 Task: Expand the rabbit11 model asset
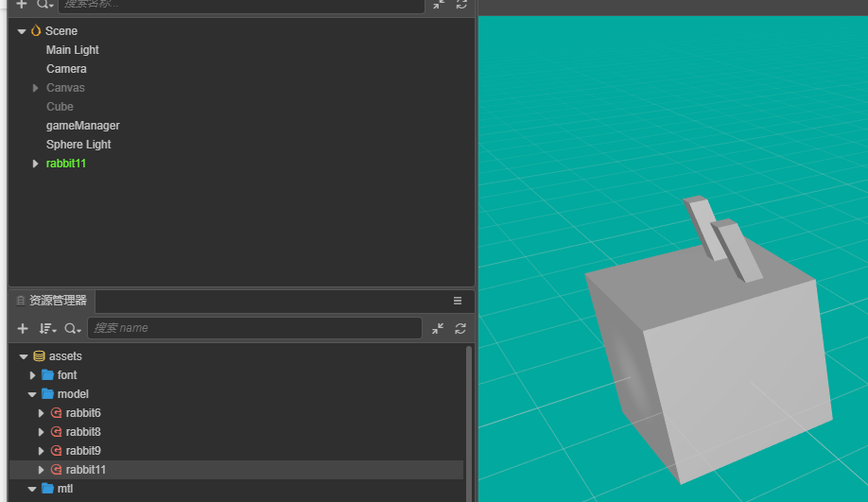(x=41, y=469)
